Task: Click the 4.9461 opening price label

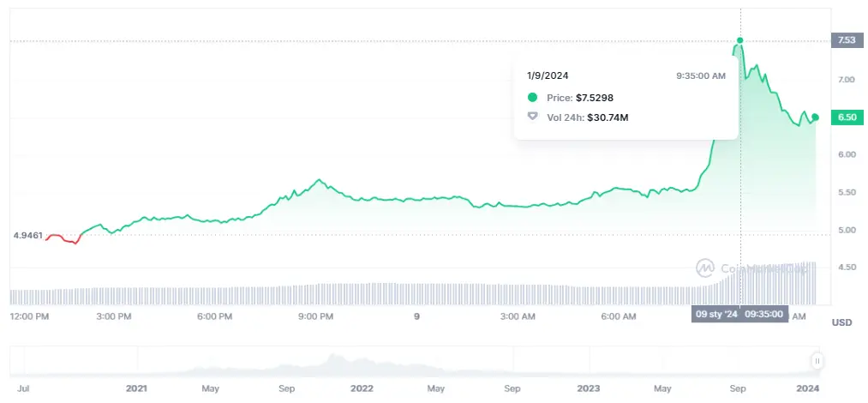Action: (x=27, y=234)
